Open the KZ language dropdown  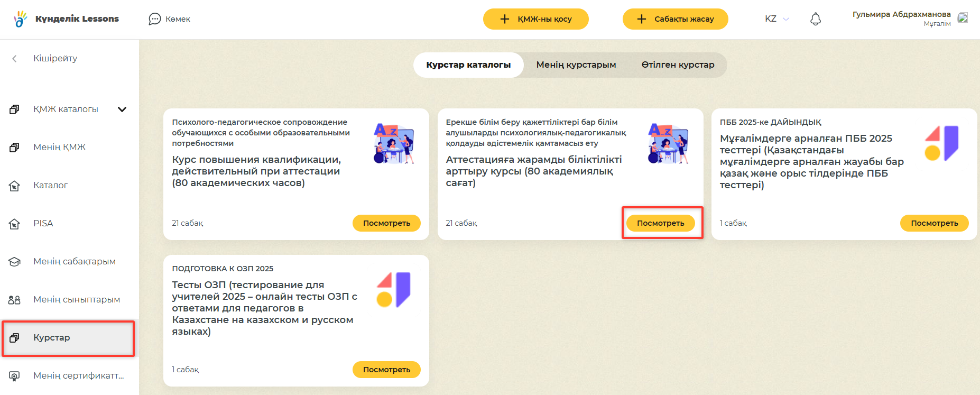point(776,19)
